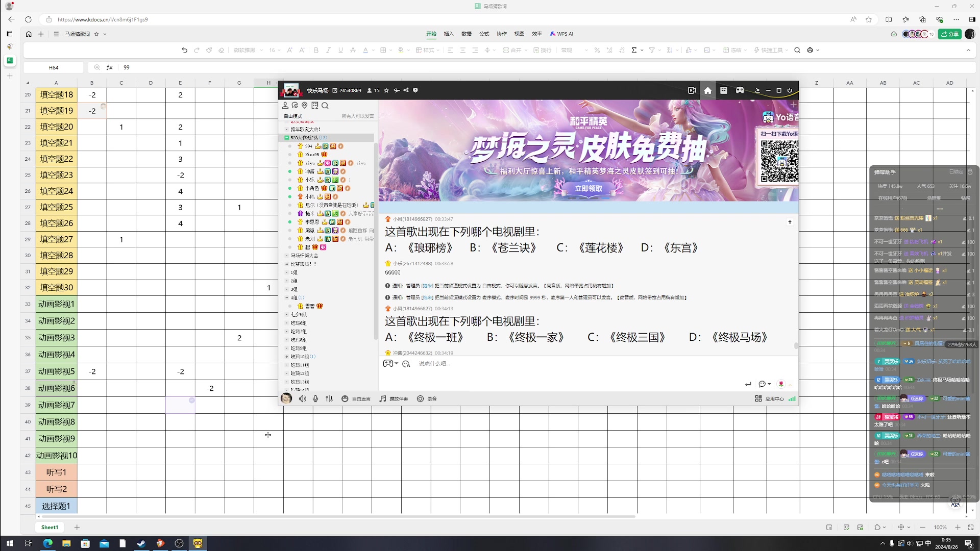Collapse the 520大作战队 channel group
Screen dimensions: 980x551
click(x=287, y=138)
